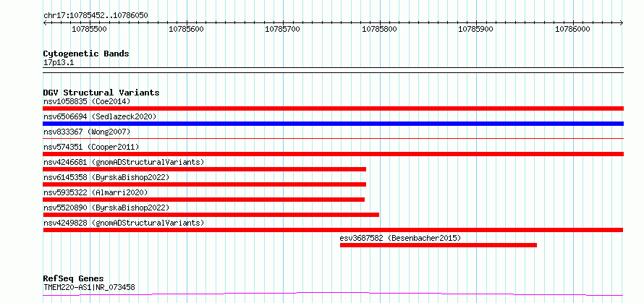Click the red esv3687582 variant bar

point(438,245)
